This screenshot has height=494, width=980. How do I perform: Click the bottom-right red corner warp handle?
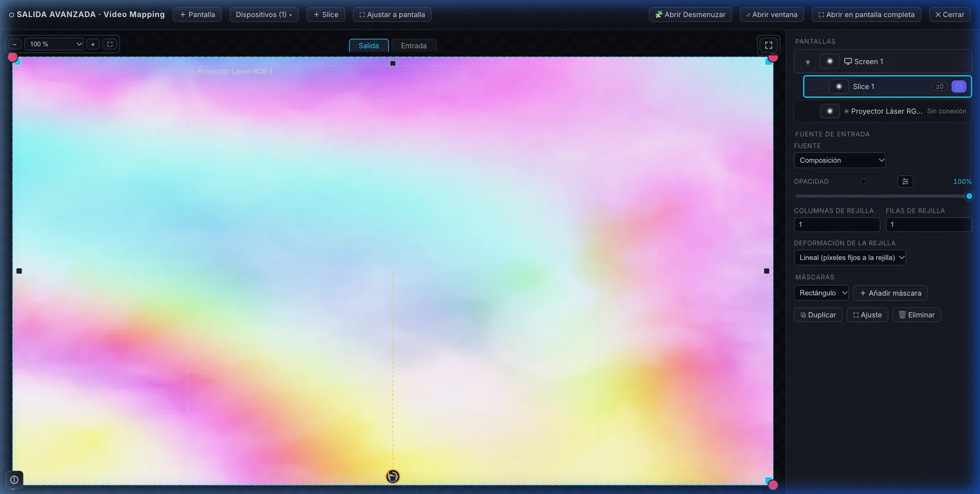coord(773,485)
